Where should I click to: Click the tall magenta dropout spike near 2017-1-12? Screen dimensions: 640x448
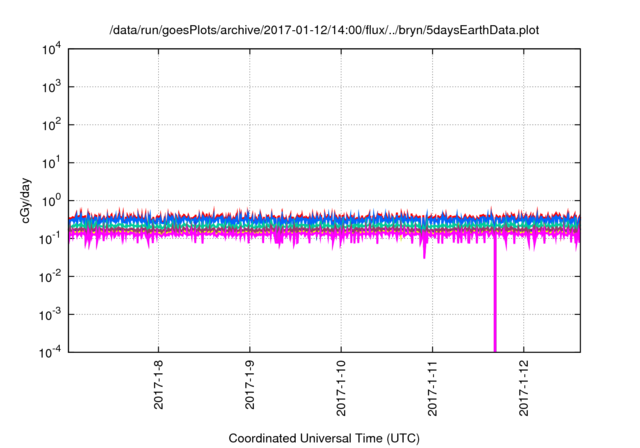(495, 294)
